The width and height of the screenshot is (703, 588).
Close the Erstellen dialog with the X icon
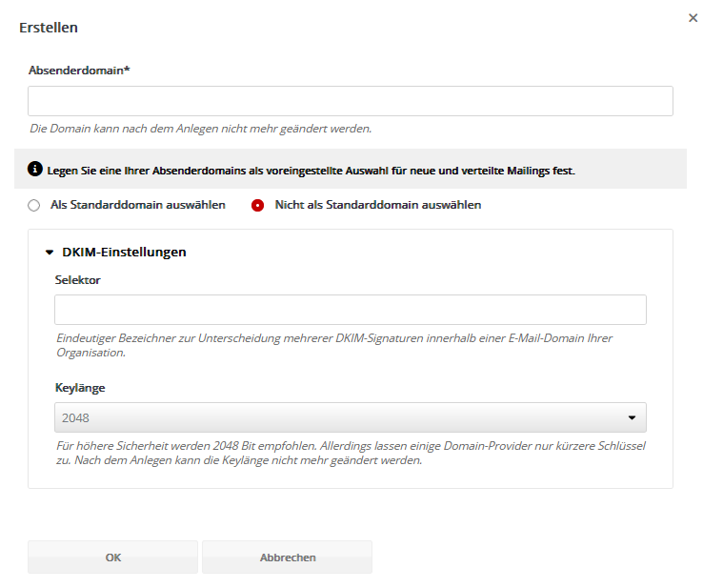(x=693, y=18)
